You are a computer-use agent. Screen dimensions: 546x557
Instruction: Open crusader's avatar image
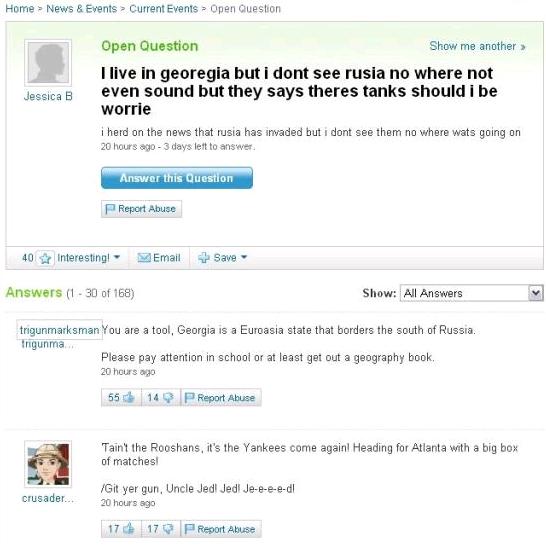click(x=48, y=464)
